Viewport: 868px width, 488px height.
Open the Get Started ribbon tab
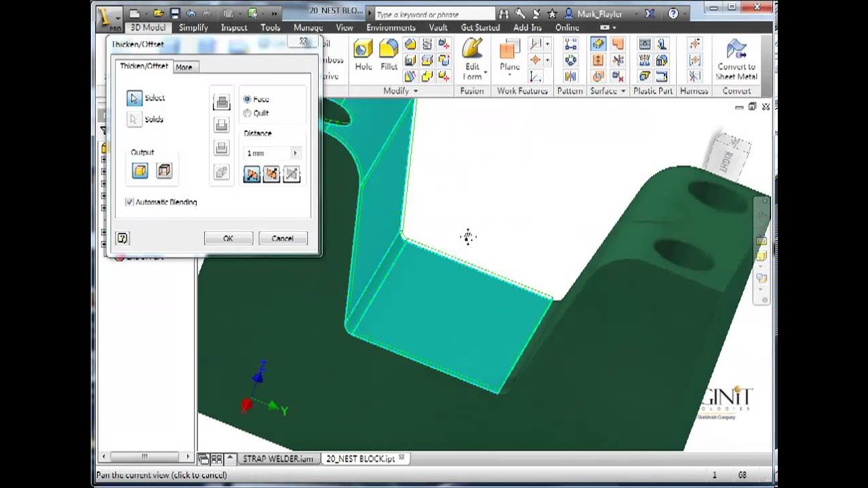480,28
